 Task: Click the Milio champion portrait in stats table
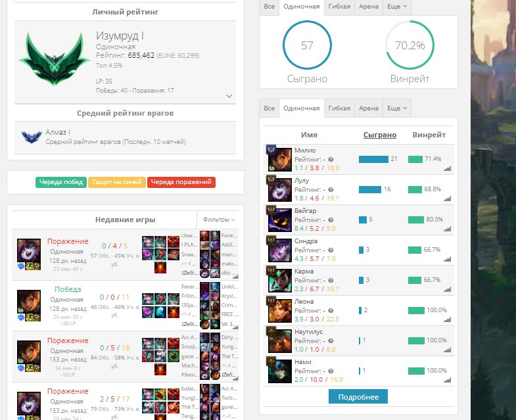[280, 160]
